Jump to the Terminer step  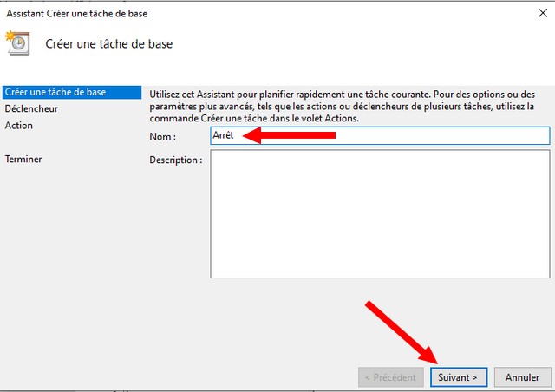[23, 160]
